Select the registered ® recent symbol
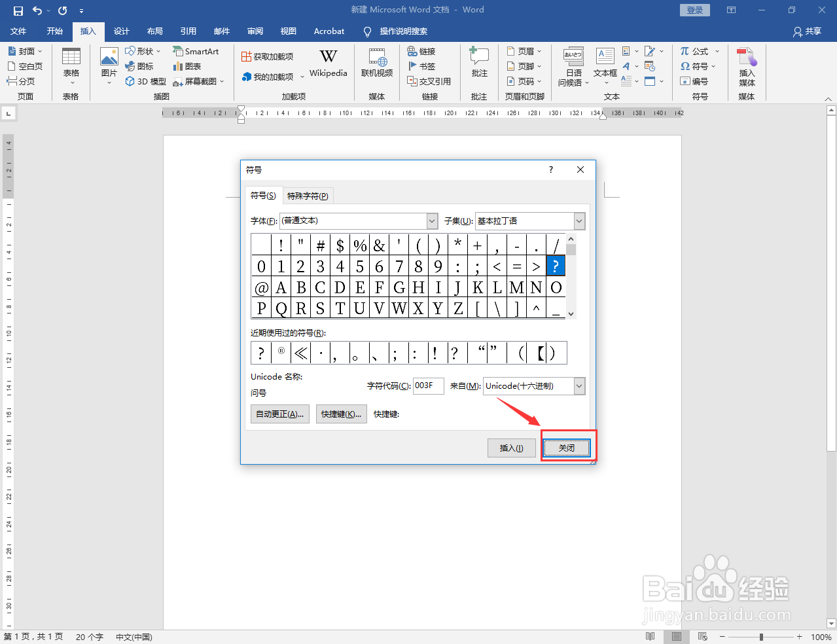837x644 pixels. tap(281, 352)
